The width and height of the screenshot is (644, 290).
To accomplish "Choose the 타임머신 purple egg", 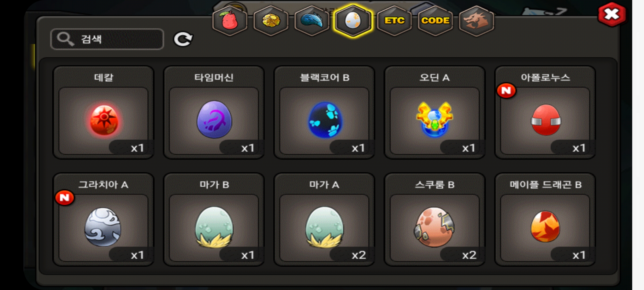I will pos(214,112).
